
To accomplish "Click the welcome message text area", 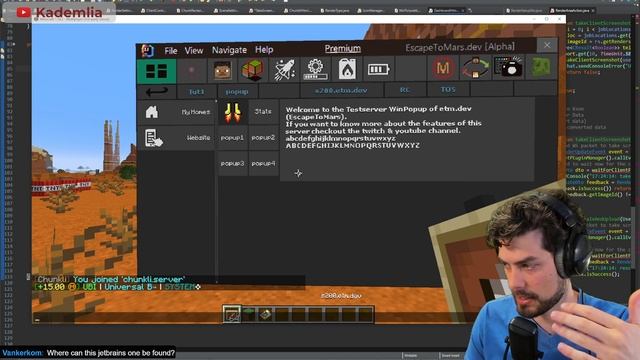I will pos(407,139).
